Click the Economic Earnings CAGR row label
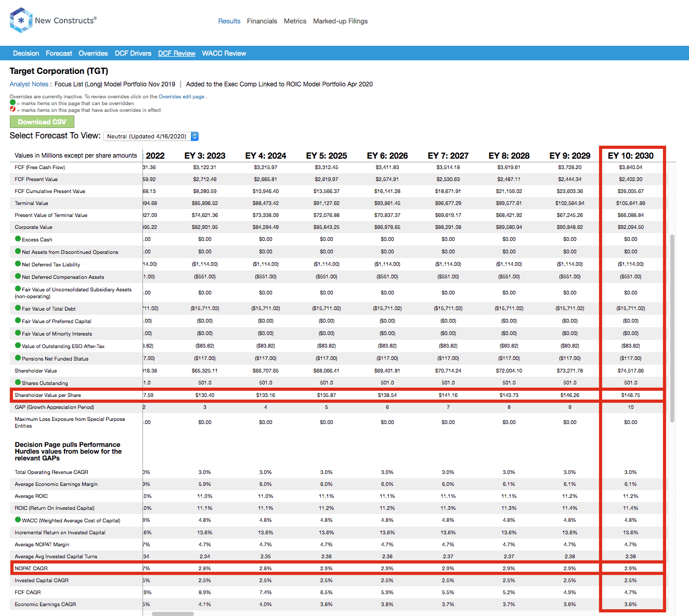689x616 pixels. 45,605
